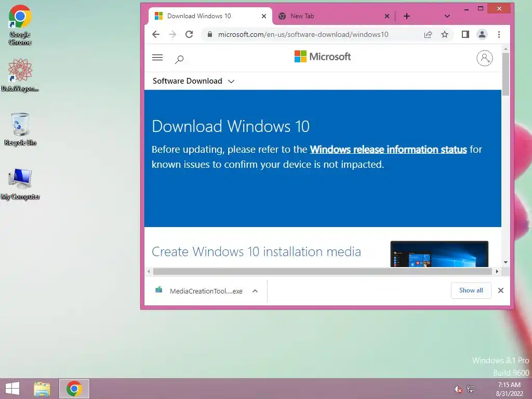Open a new tab with the plus icon

[407, 16]
